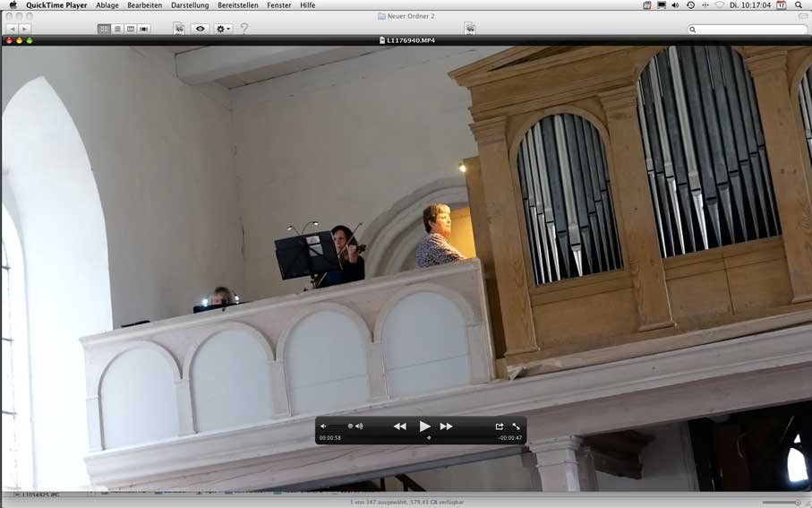The width and height of the screenshot is (812, 508).
Task: Open the Apple menu
Action: pyautogui.click(x=13, y=5)
